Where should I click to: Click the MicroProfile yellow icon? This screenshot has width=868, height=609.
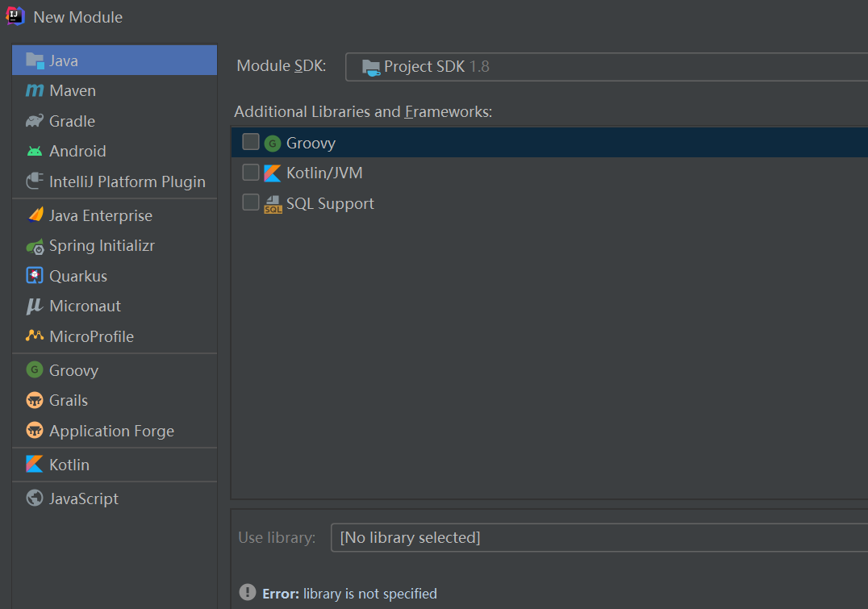35,336
